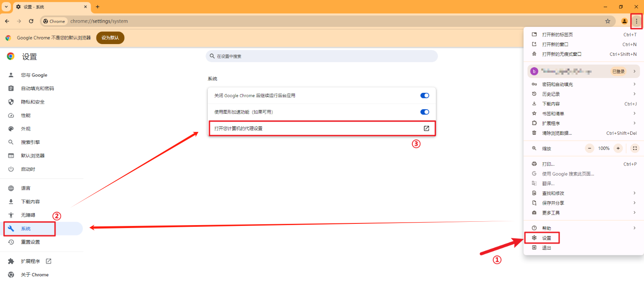Go back with the back arrow
The height and width of the screenshot is (286, 644).
[x=7, y=21]
